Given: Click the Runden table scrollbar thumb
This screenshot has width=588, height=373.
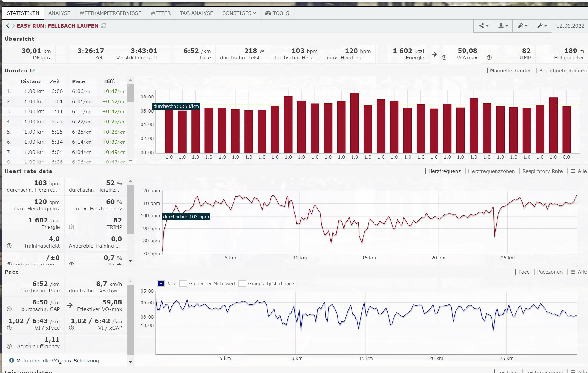Looking at the screenshot, I should (x=131, y=93).
